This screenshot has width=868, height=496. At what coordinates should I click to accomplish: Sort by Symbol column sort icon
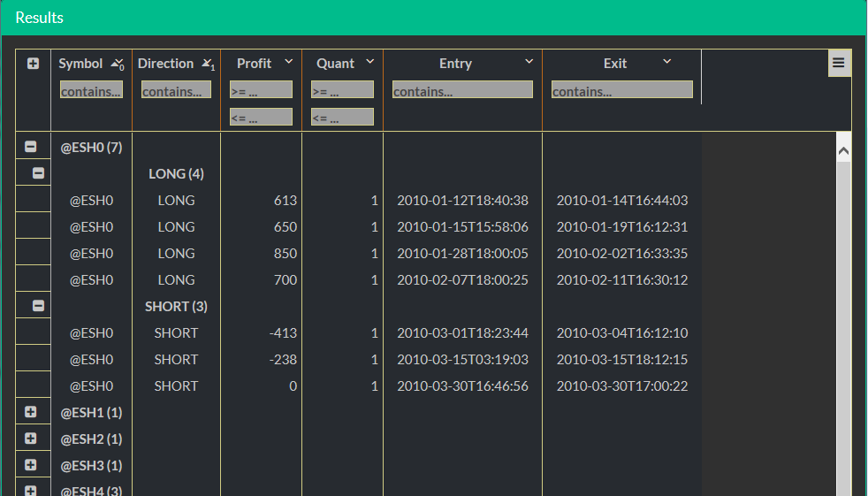point(118,65)
